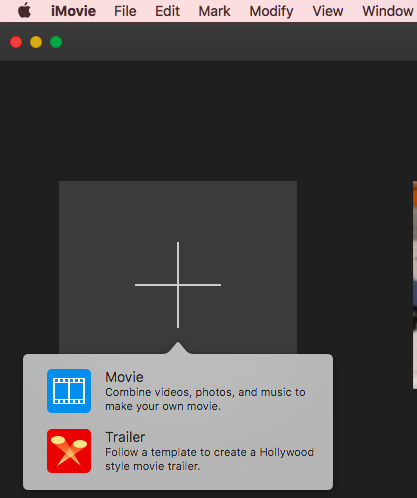Open the File menu
The width and height of the screenshot is (417, 498).
pyautogui.click(x=125, y=11)
